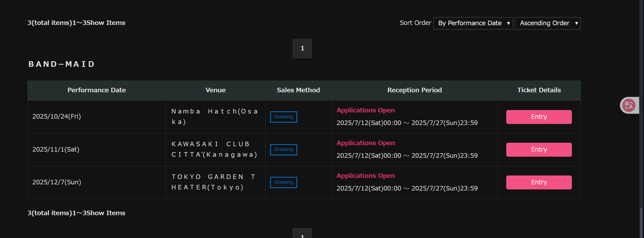Image resolution: width=644 pixels, height=238 pixels.
Task: Click the Ticket Details column header
Action: 539,90
